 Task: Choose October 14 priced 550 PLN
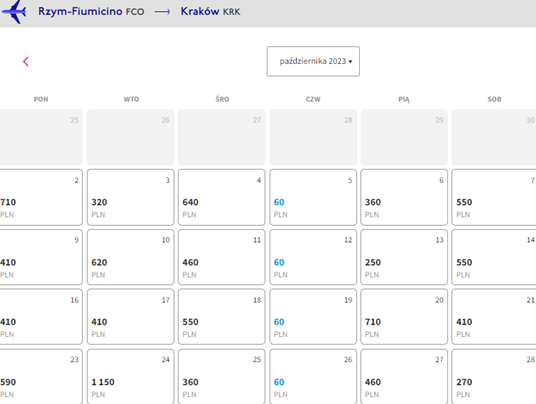click(x=494, y=257)
